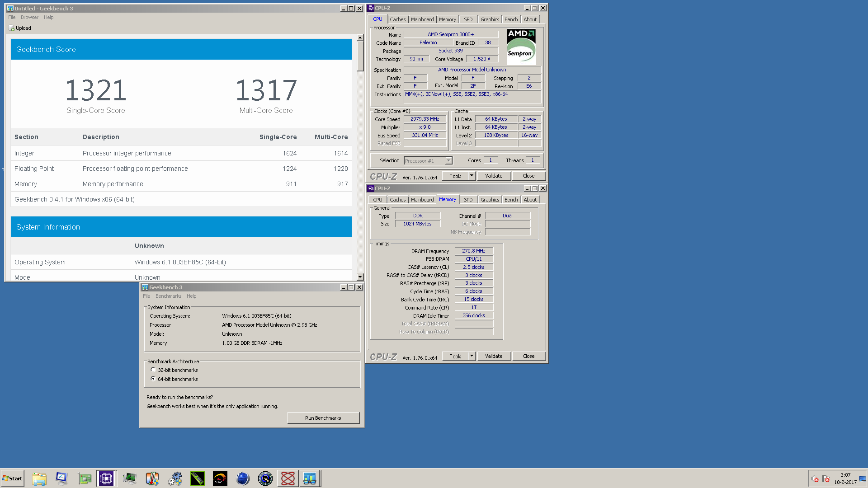Switch to the red atom-loop taskbar button
The height and width of the screenshot is (488, 868).
288,479
